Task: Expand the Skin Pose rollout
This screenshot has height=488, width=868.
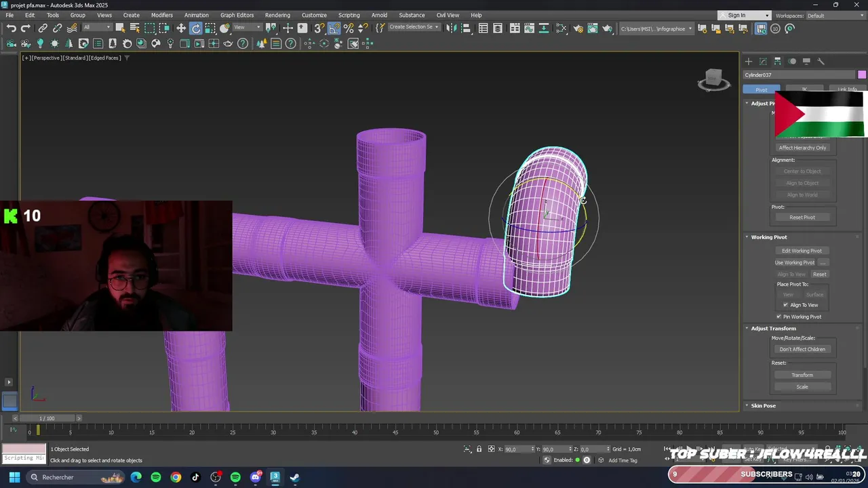Action: click(763, 405)
